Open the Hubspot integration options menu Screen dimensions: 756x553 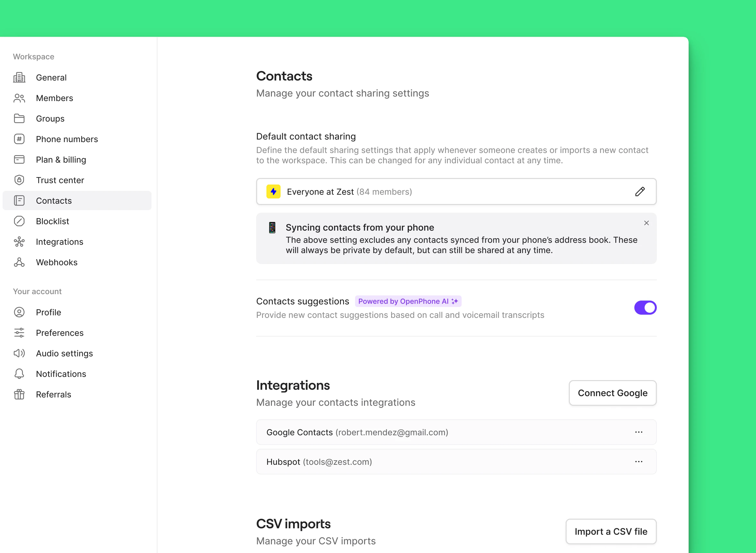[x=639, y=462]
